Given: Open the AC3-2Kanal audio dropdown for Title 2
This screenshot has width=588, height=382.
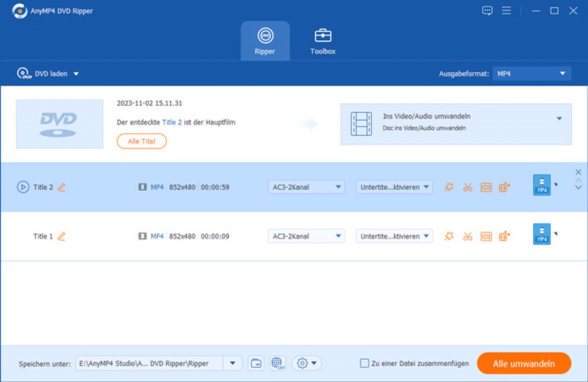Looking at the screenshot, I should tap(306, 187).
